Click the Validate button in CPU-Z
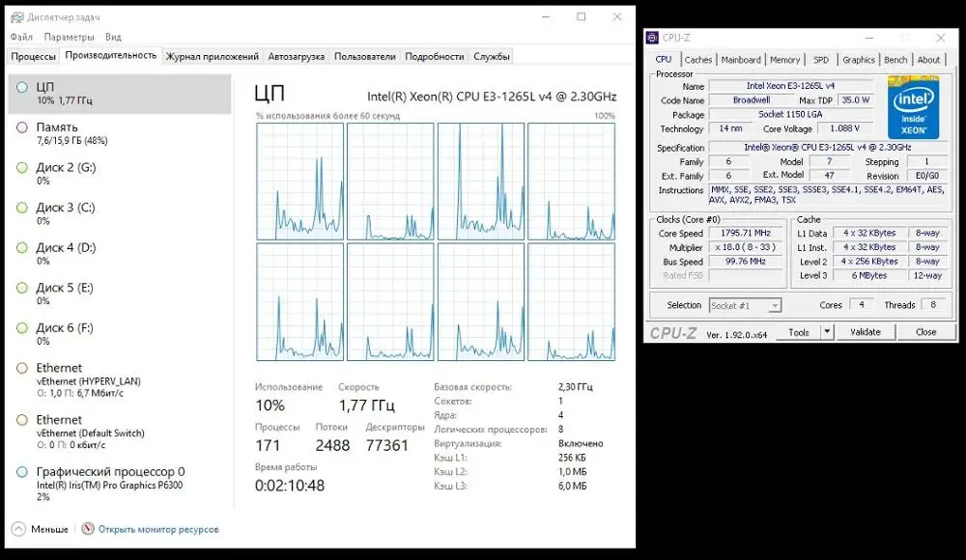 866,332
